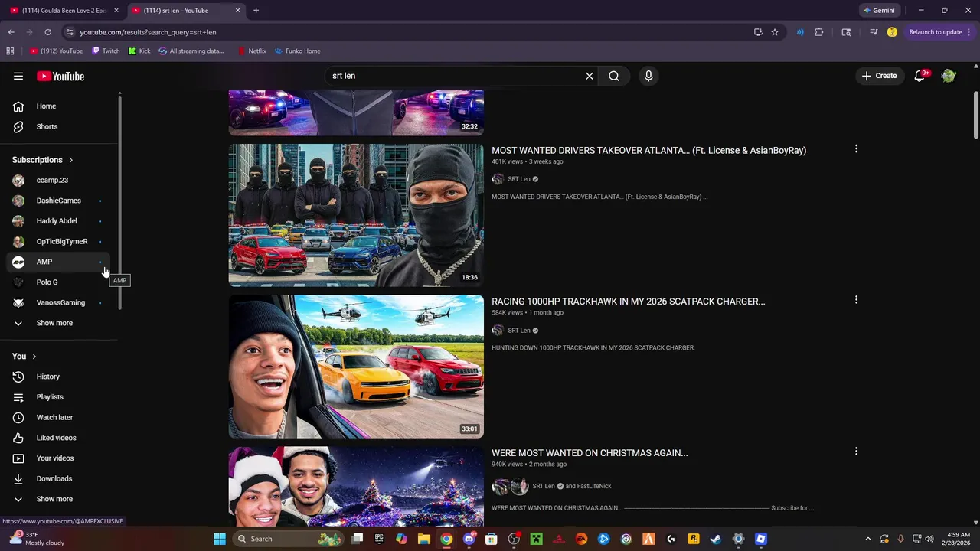Viewport: 980px width, 551px height.
Task: Click the magnifier search button
Action: point(614,76)
